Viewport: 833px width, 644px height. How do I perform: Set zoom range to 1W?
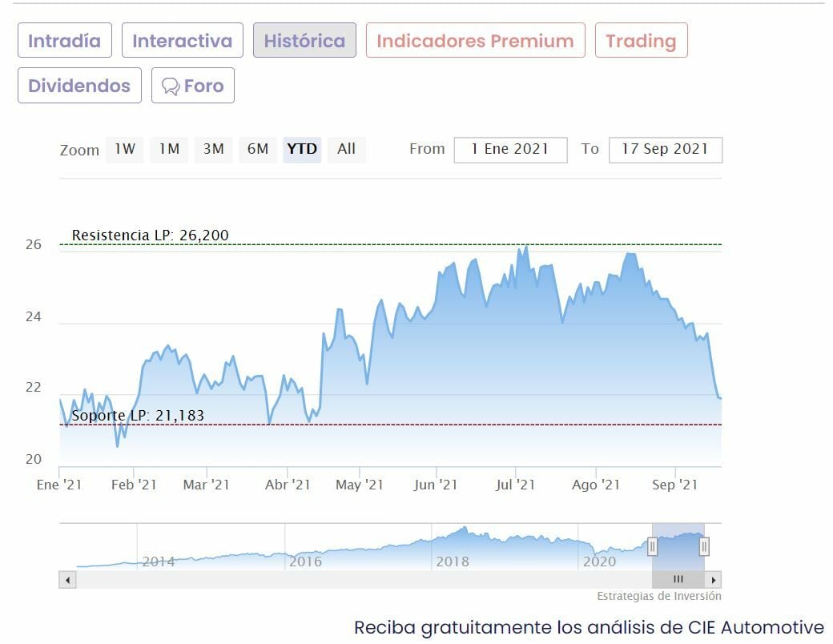coord(124,149)
